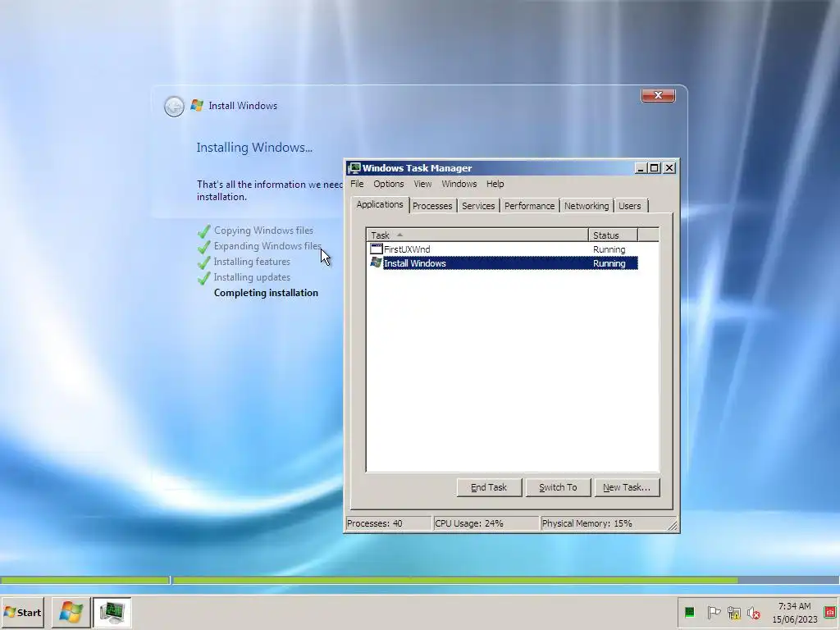Click the Processes: 40 status bar entry

[388, 523]
